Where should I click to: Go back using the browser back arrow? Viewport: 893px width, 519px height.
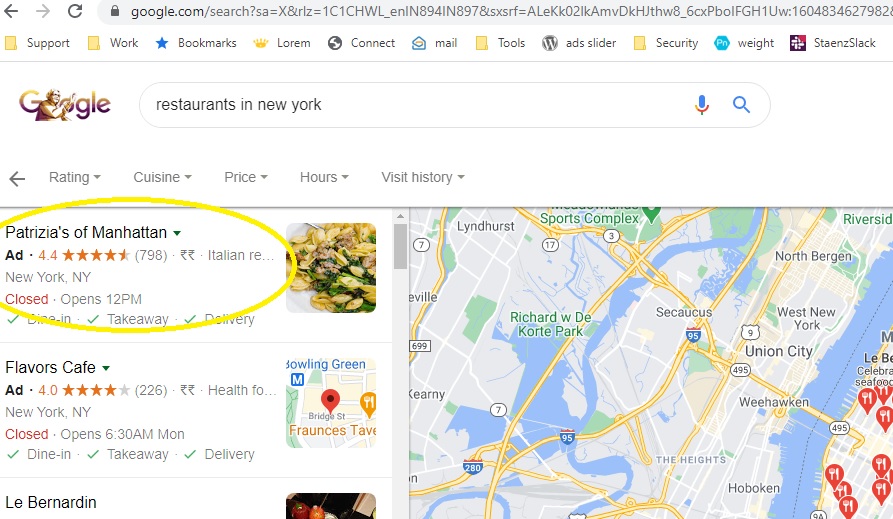point(11,11)
